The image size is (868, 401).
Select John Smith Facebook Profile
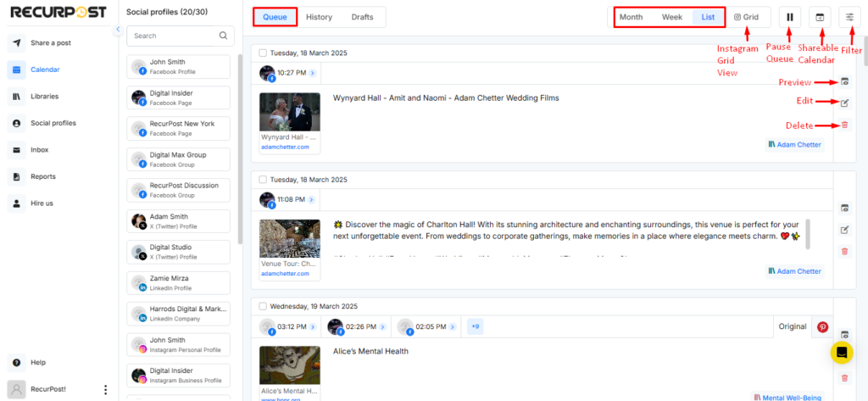coord(178,66)
